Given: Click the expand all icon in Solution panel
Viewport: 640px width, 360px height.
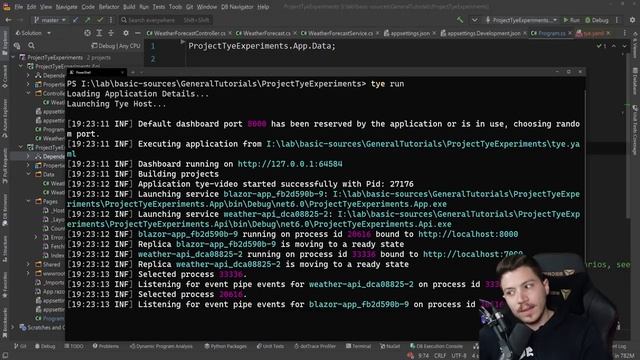Looking at the screenshot, I should pos(99,33).
